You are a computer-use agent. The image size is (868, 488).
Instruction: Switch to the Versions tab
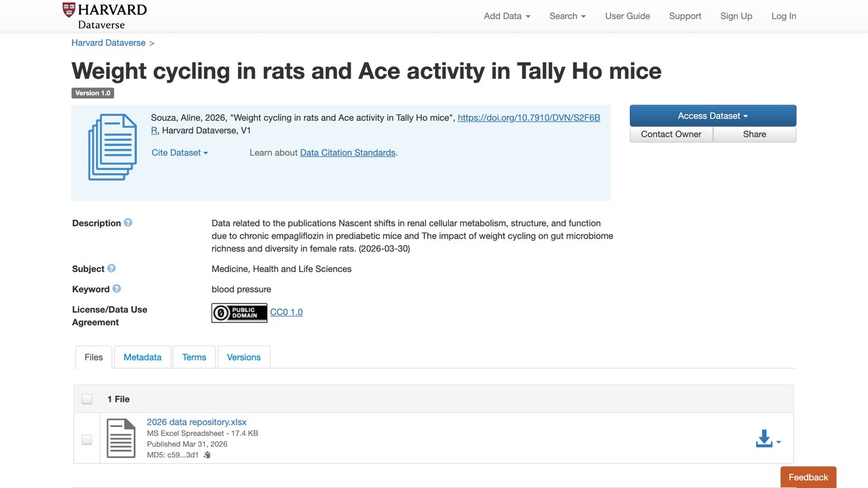pyautogui.click(x=243, y=357)
